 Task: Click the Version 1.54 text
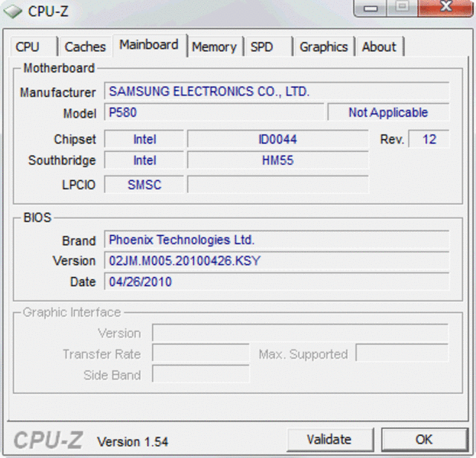point(132,442)
